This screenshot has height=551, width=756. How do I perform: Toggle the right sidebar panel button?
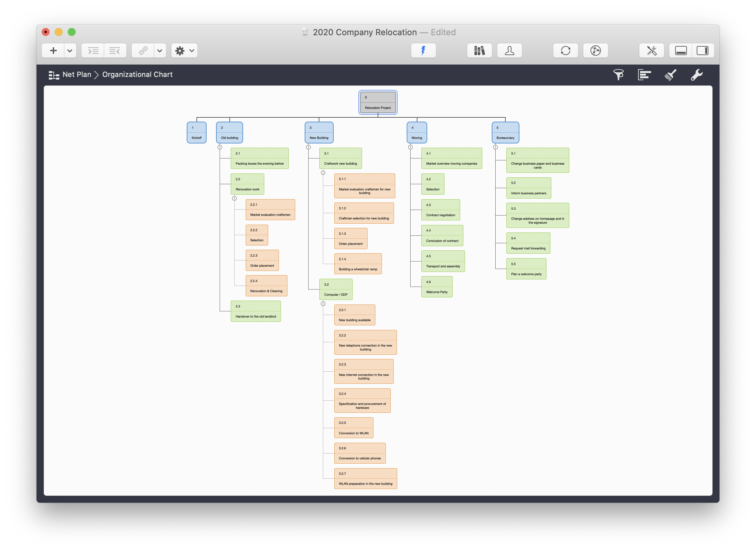[702, 51]
